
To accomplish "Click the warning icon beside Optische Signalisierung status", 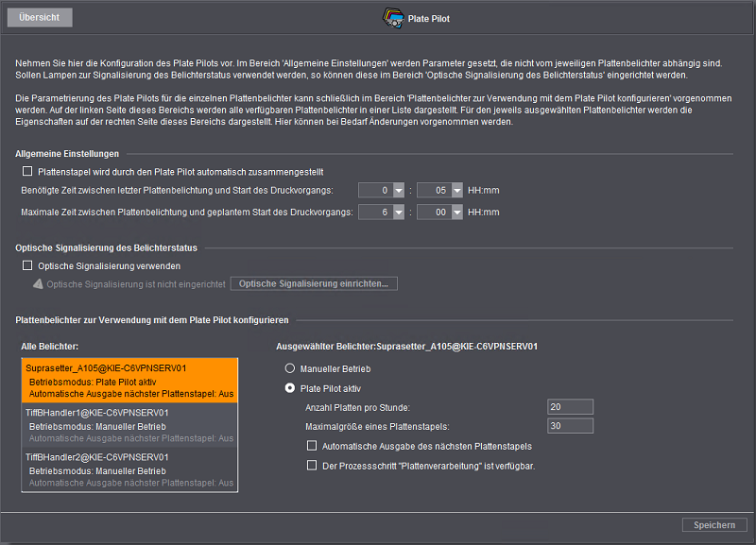I will coord(37,284).
